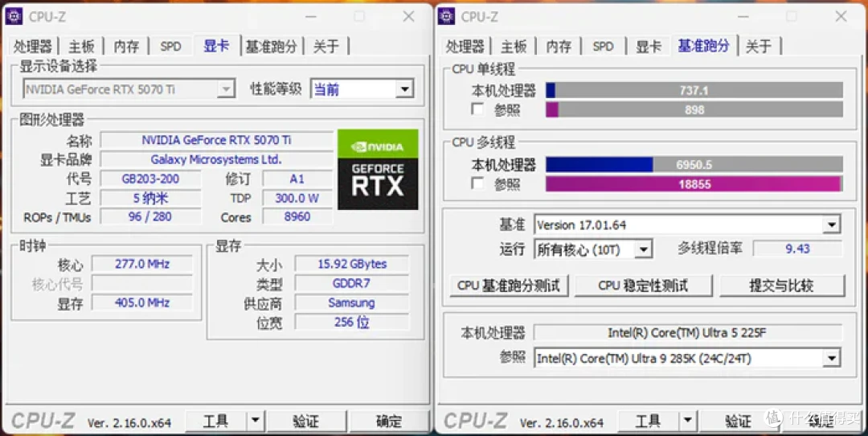Switch to 处理器 tab in right window
The image size is (868, 436).
pos(465,47)
